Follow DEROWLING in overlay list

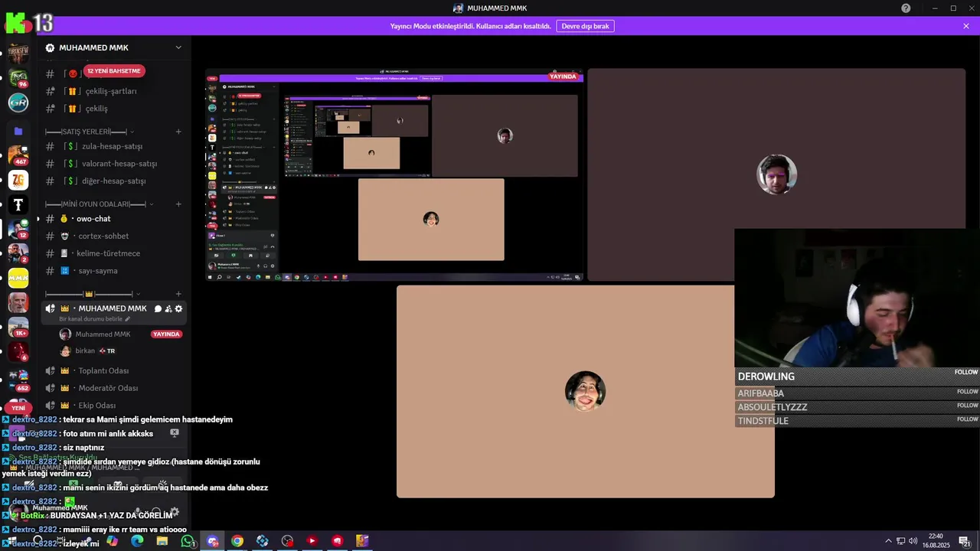966,373
